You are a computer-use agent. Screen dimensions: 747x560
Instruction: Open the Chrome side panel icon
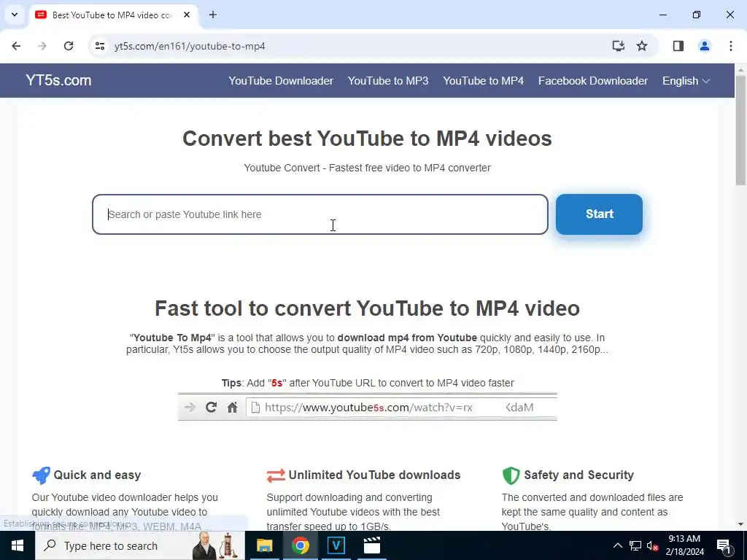(x=678, y=46)
